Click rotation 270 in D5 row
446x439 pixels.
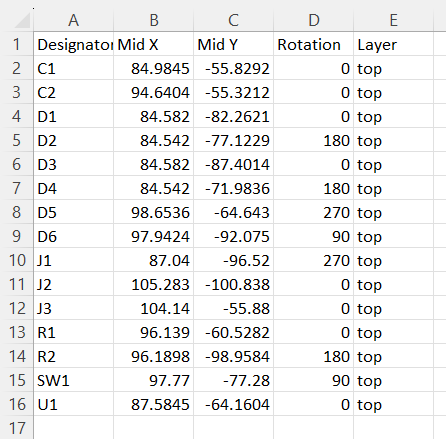coord(314,212)
